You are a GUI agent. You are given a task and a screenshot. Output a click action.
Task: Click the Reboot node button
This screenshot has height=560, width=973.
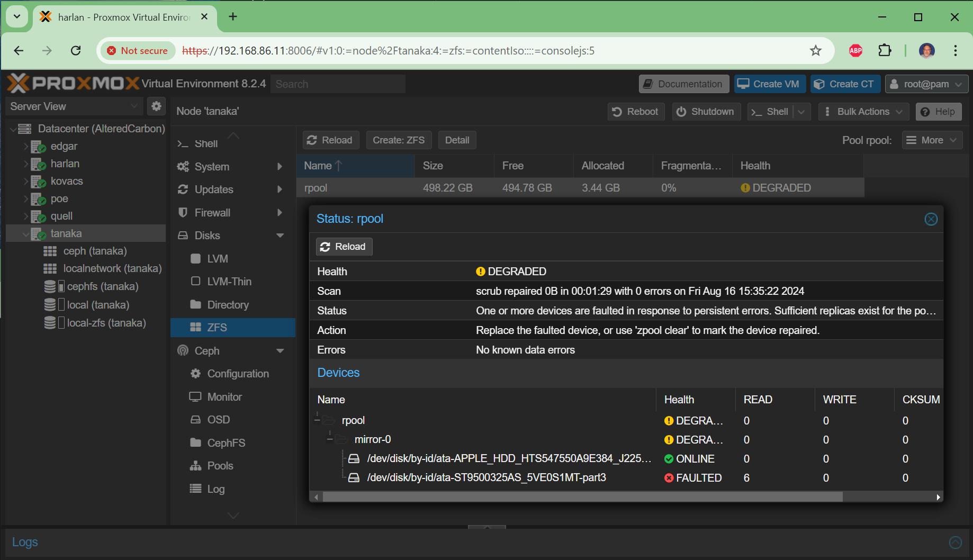click(636, 112)
